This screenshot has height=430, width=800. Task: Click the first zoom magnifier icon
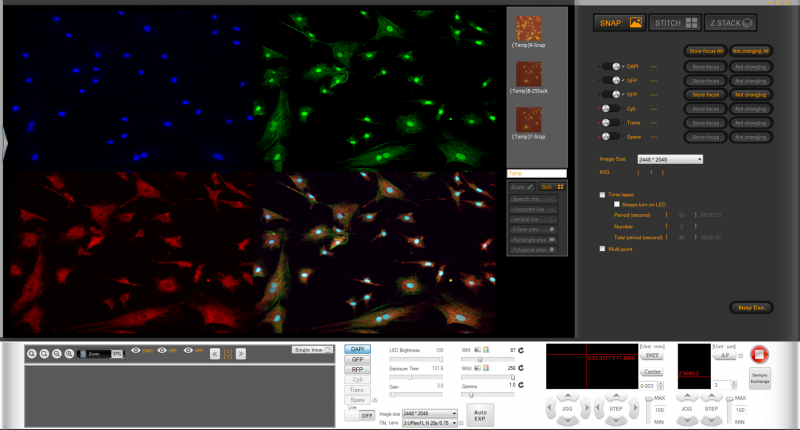tap(32, 353)
